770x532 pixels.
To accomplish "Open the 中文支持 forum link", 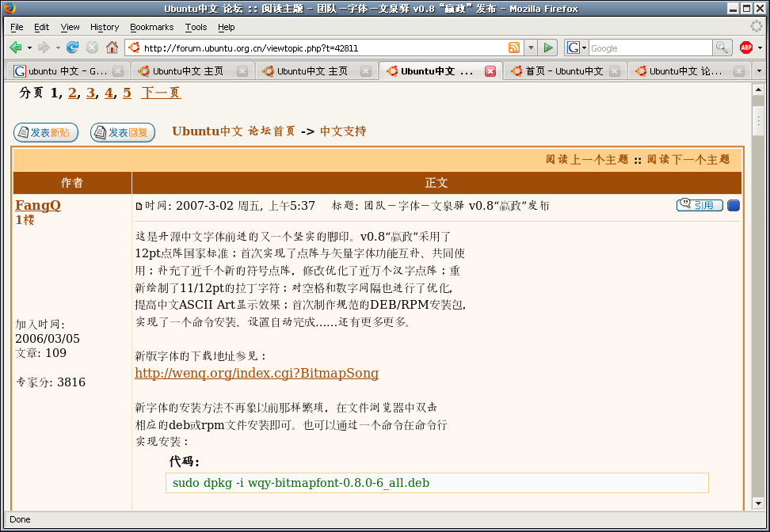I will (x=343, y=131).
